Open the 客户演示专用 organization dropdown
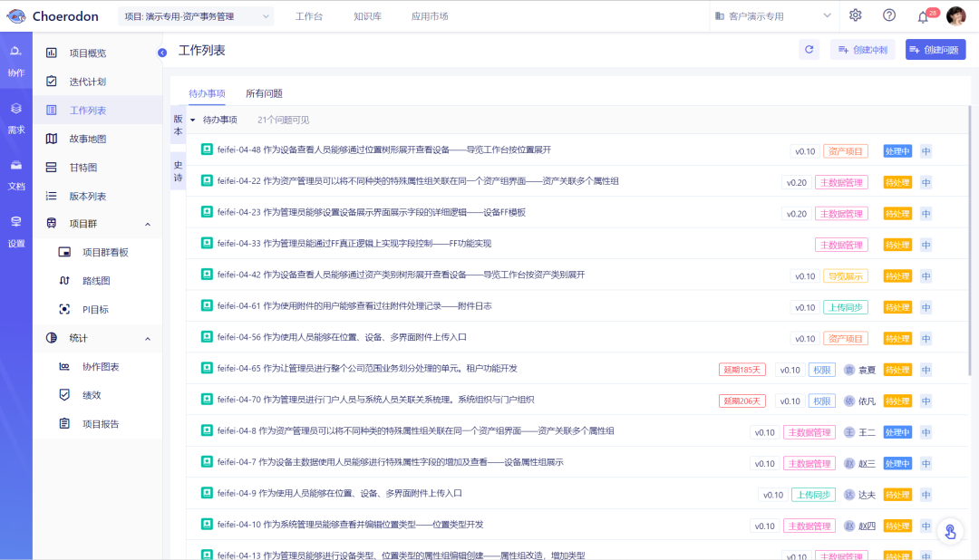This screenshot has width=979, height=560. [x=773, y=16]
